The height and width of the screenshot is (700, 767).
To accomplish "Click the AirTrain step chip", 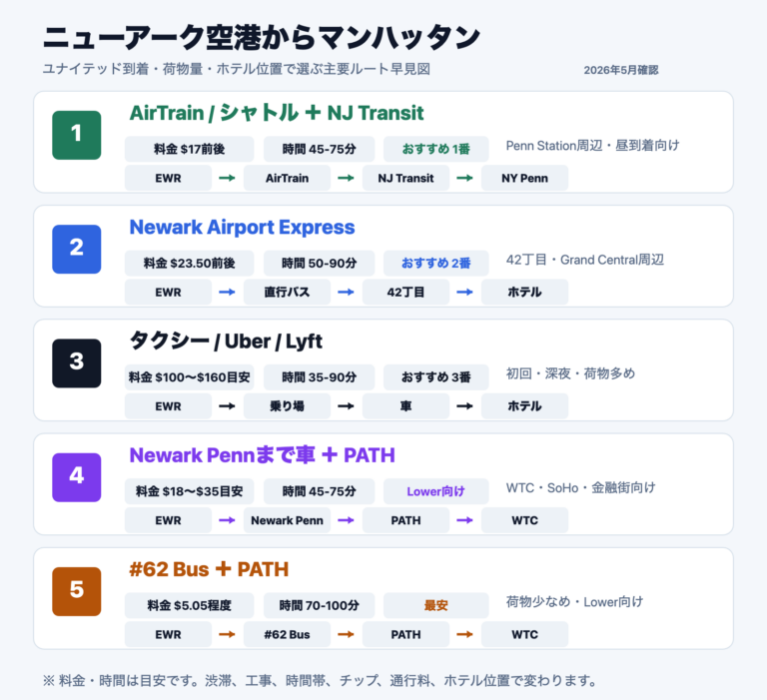I will click(288, 178).
